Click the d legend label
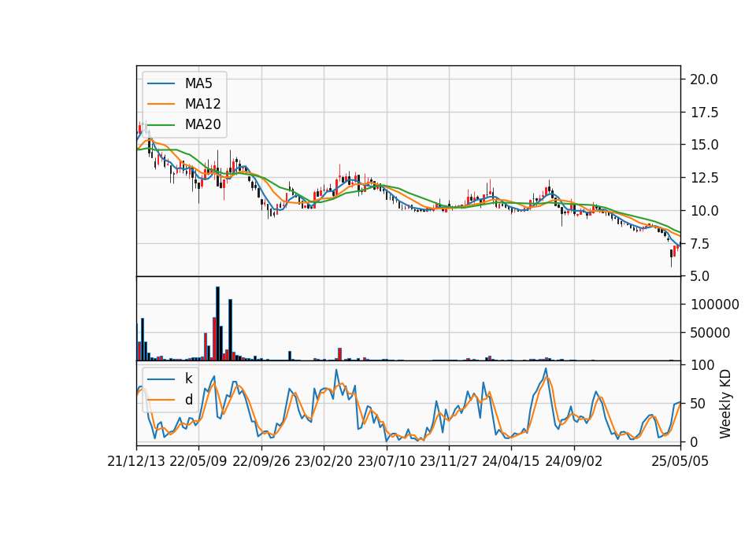The width and height of the screenshot is (756, 543). click(x=188, y=400)
